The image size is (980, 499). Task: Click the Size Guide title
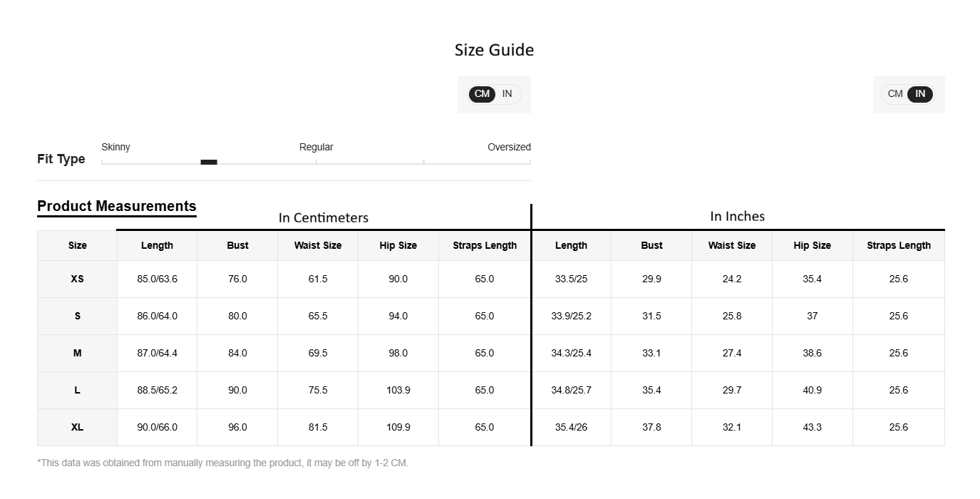(494, 50)
